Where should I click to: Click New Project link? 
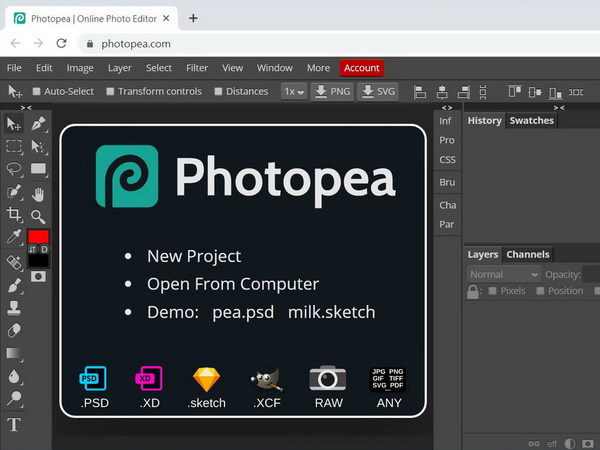pos(194,256)
